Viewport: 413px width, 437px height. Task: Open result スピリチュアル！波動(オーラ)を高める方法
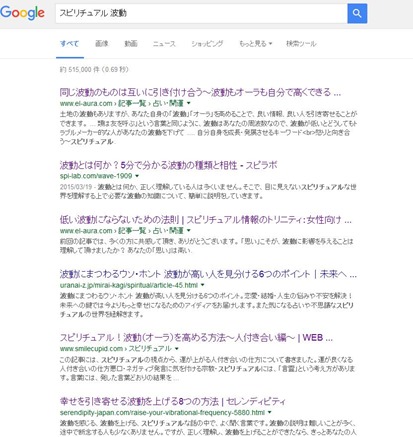(x=196, y=338)
